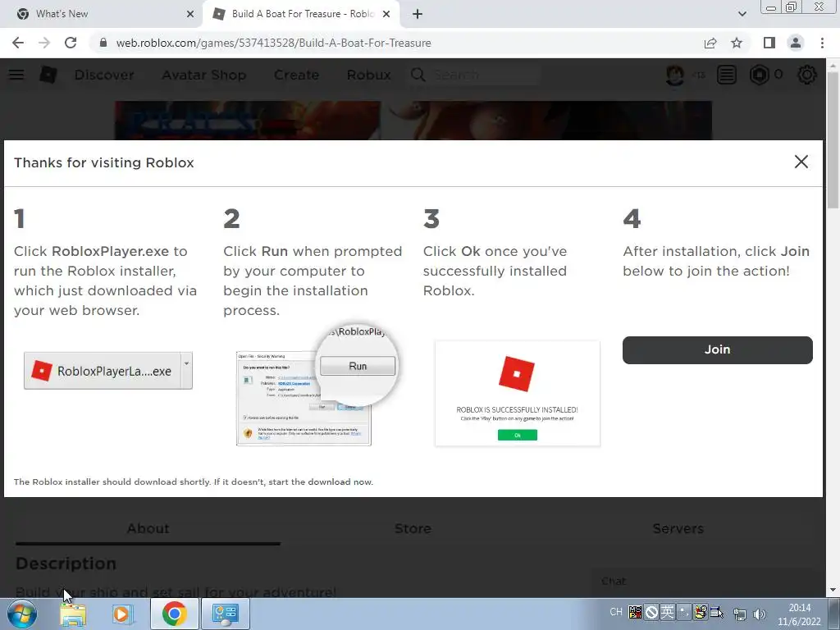Expand the tab search dropdown
Viewport: 840px width, 630px height.
742,14
